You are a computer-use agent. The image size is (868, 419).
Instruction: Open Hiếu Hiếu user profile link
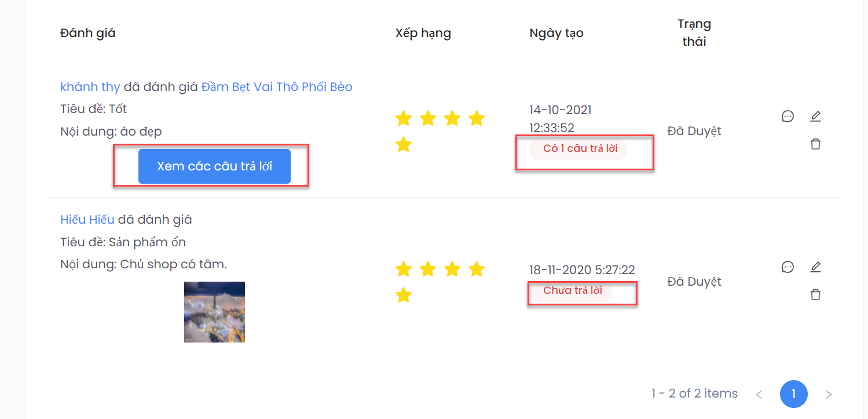pos(87,220)
